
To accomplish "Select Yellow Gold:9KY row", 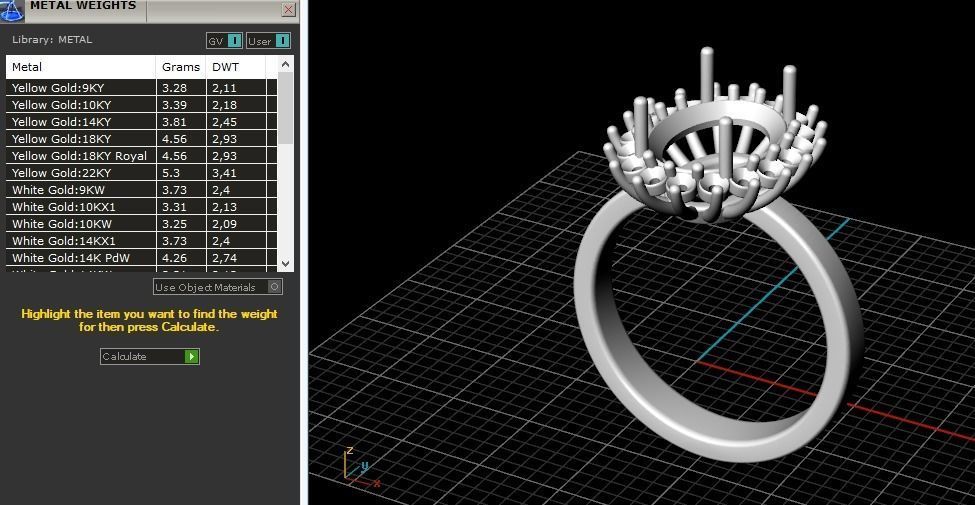I will click(x=142, y=88).
